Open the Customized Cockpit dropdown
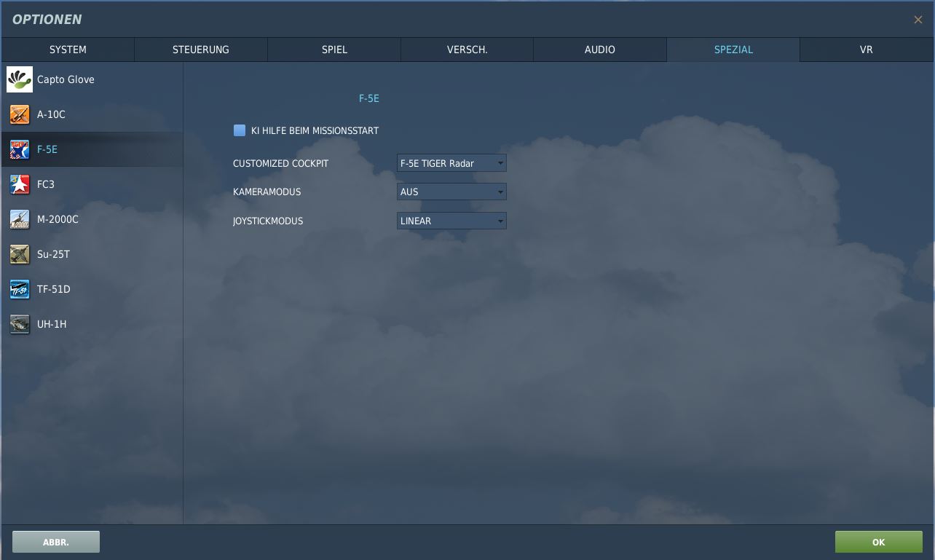The width and height of the screenshot is (935, 560). pos(451,163)
